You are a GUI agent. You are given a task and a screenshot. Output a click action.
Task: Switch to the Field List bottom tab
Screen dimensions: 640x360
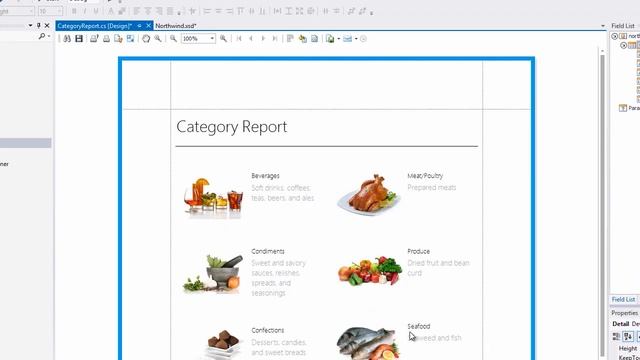coord(623,299)
